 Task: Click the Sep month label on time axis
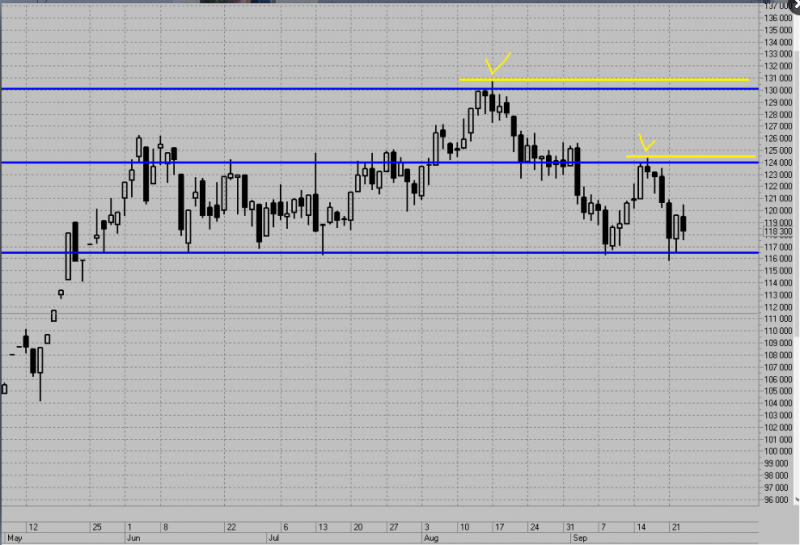coord(580,538)
